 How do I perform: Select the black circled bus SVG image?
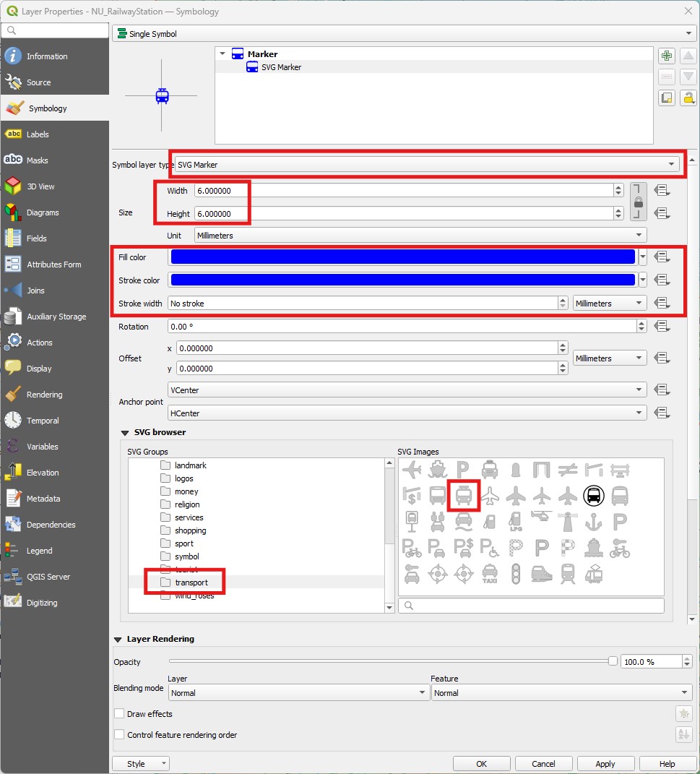pyautogui.click(x=593, y=496)
